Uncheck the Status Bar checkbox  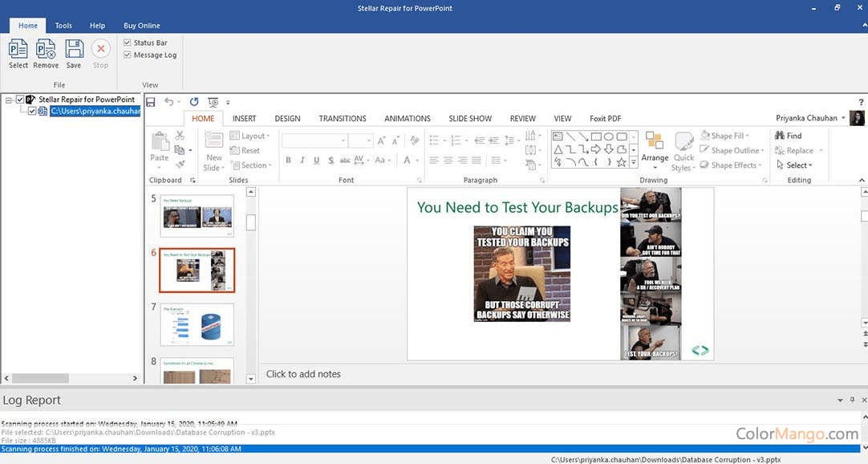click(x=128, y=43)
